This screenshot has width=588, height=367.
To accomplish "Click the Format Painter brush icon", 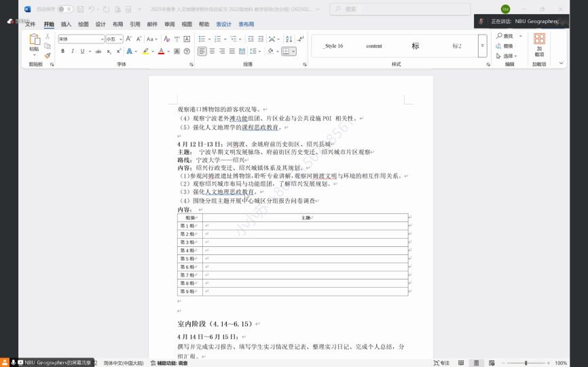I will (48, 56).
